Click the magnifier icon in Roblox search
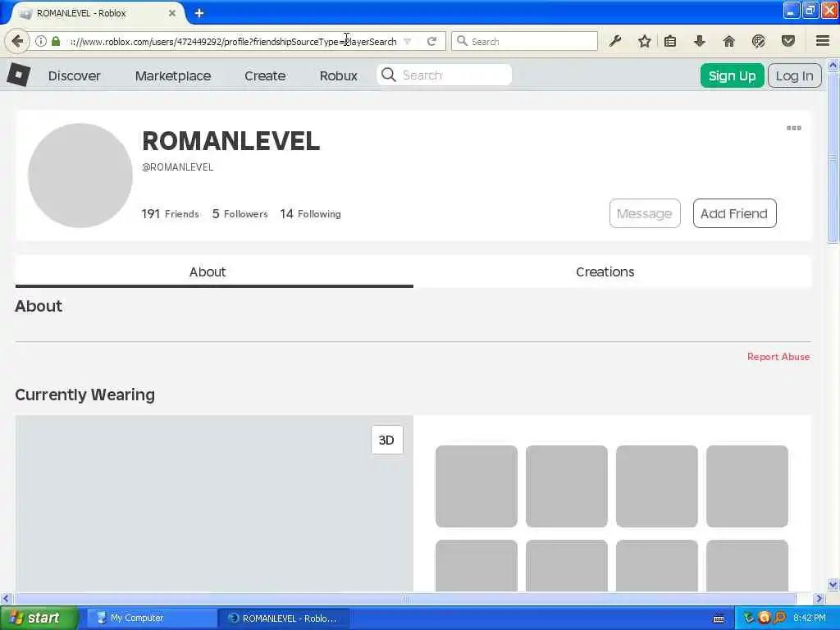 389,75
